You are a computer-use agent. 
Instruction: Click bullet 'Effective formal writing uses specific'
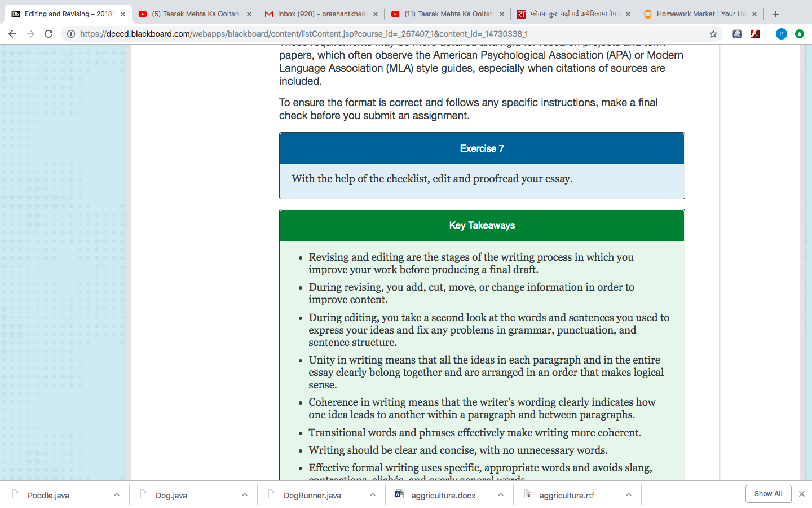click(480, 471)
